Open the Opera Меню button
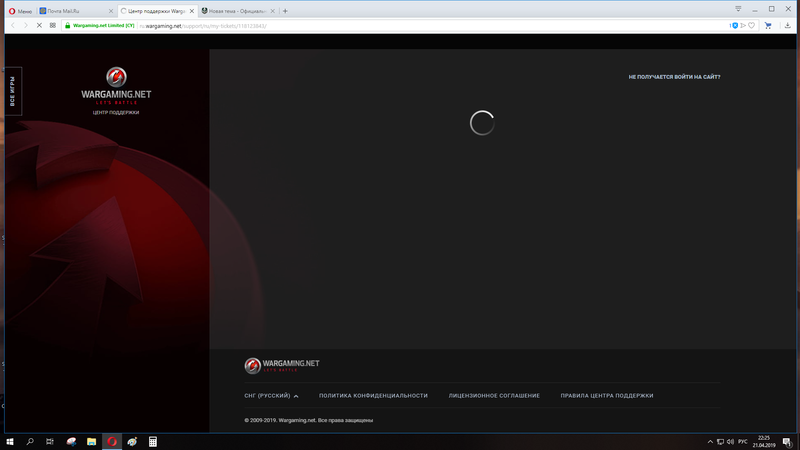Screen dimensions: 800x450 pos(20,11)
